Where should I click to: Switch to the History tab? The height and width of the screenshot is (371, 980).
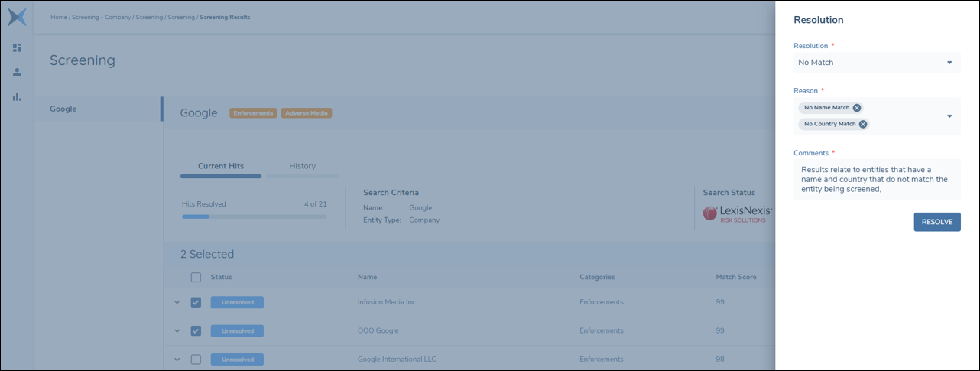(302, 166)
